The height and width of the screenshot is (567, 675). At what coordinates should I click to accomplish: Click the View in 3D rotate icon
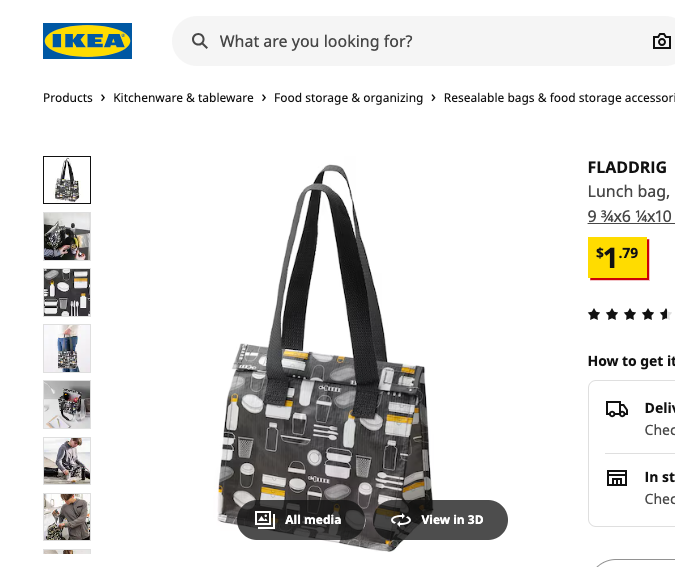(401, 520)
